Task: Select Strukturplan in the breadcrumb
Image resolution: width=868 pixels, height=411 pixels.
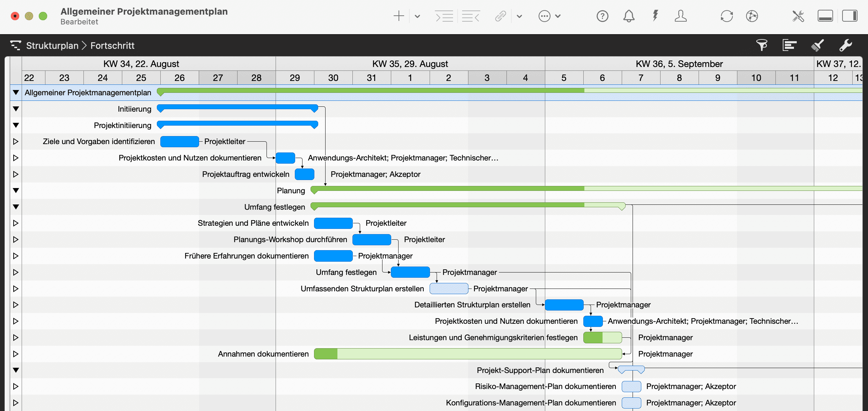Action: [52, 45]
